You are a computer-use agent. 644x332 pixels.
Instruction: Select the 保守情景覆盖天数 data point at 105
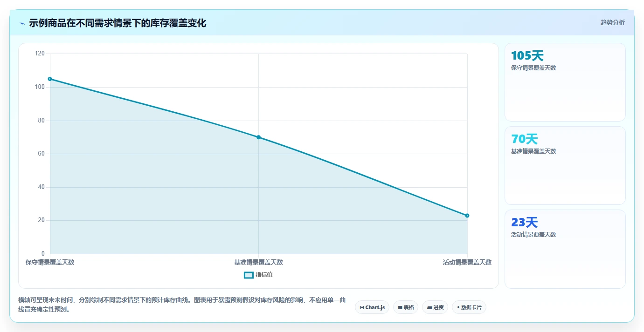[50, 79]
